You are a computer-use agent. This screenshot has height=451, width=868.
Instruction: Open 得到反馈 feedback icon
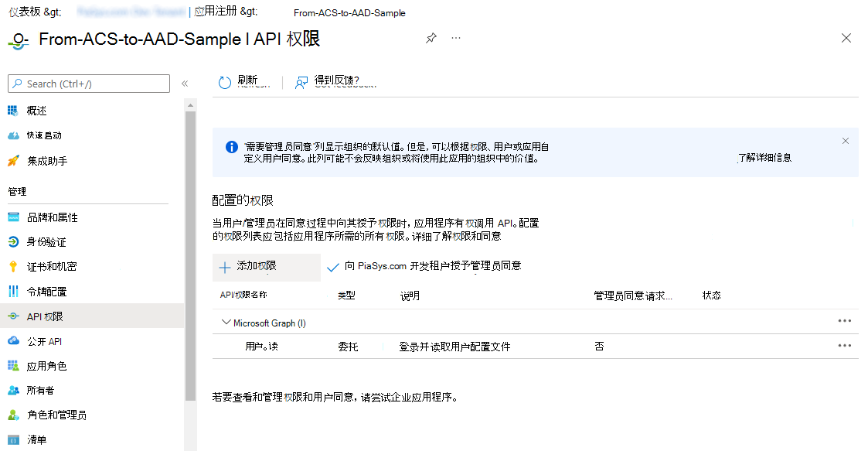(x=301, y=80)
